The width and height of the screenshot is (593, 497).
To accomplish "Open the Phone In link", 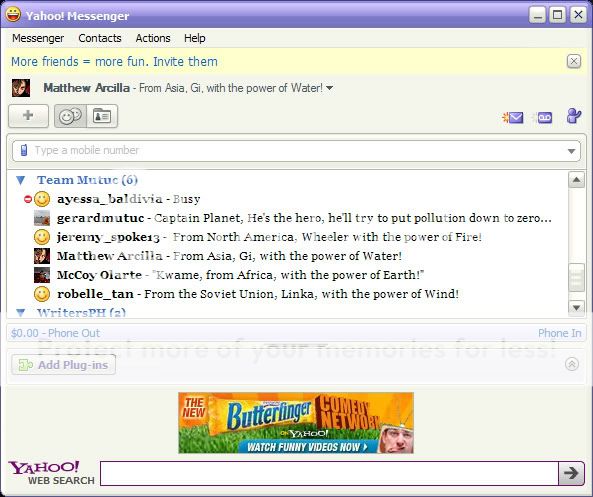I will pyautogui.click(x=559, y=333).
